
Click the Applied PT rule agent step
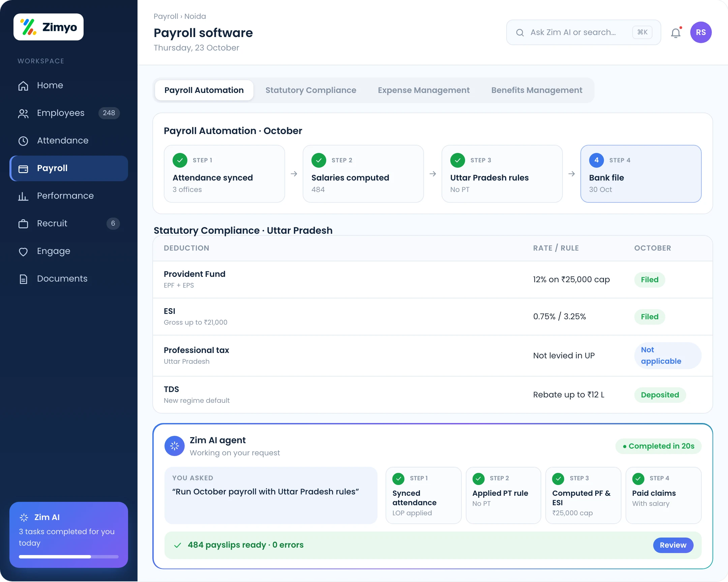point(503,496)
